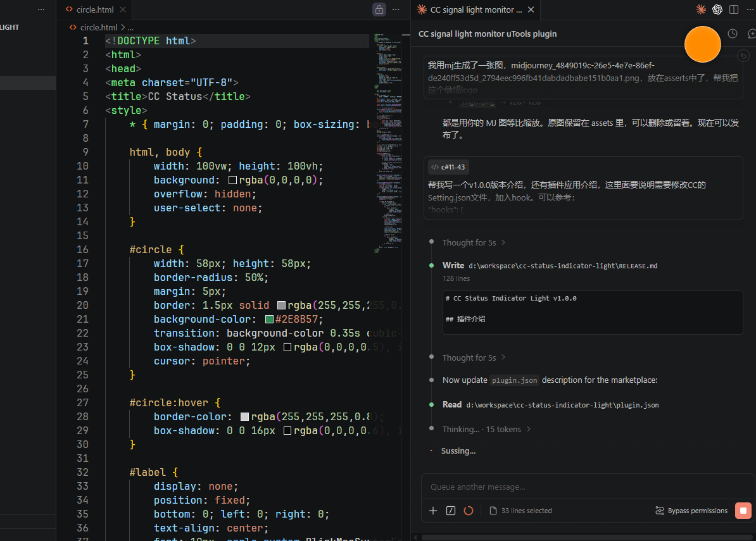Click the #circle selector on line 16

(x=151, y=249)
